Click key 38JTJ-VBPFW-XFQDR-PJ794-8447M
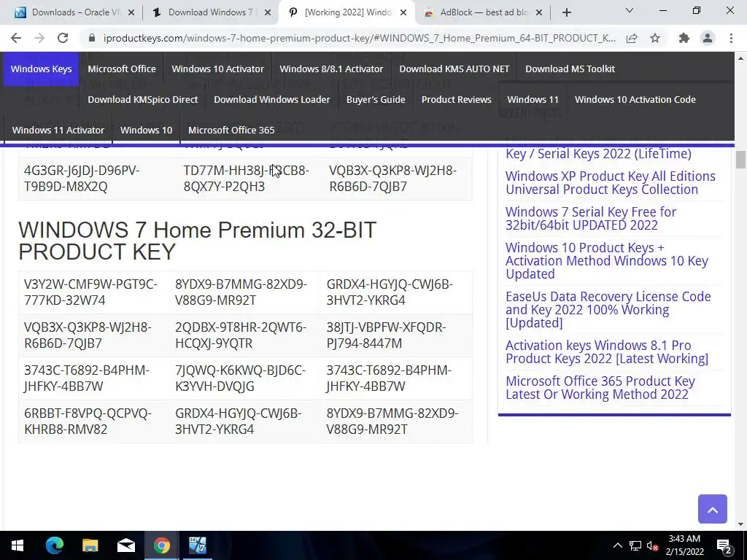 pos(387,335)
